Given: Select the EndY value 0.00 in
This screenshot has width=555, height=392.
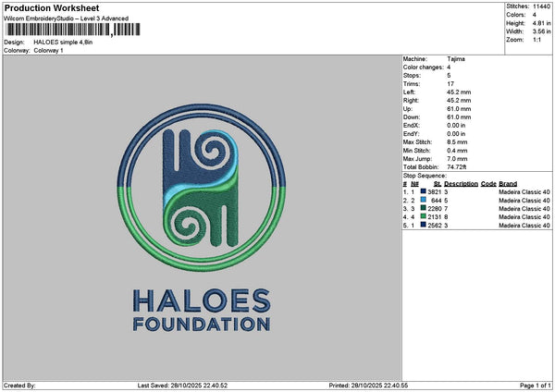Looking at the screenshot, I should (x=456, y=134).
